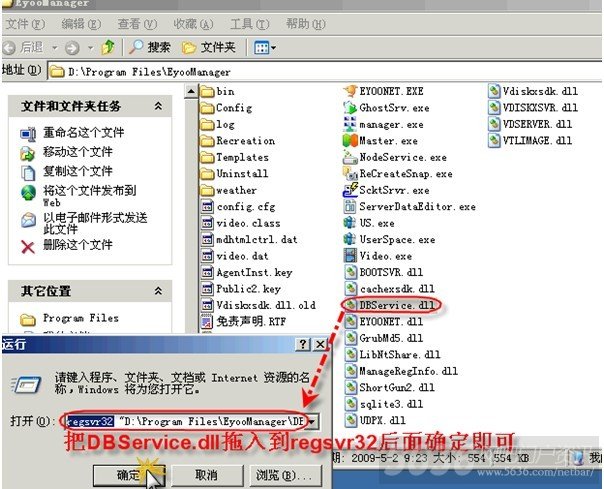Click the 后退 back toolbar button
Image resolution: width=604 pixels, height=489 pixels.
coord(23,48)
